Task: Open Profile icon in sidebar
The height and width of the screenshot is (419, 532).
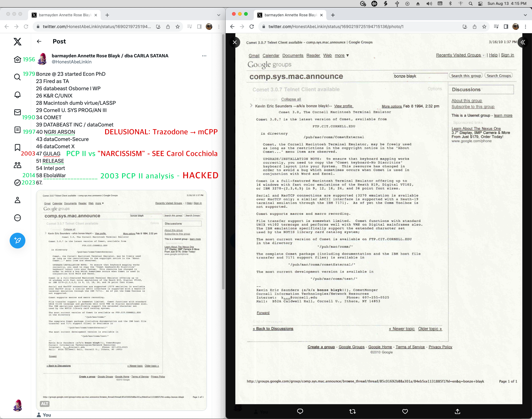Action: (x=18, y=200)
